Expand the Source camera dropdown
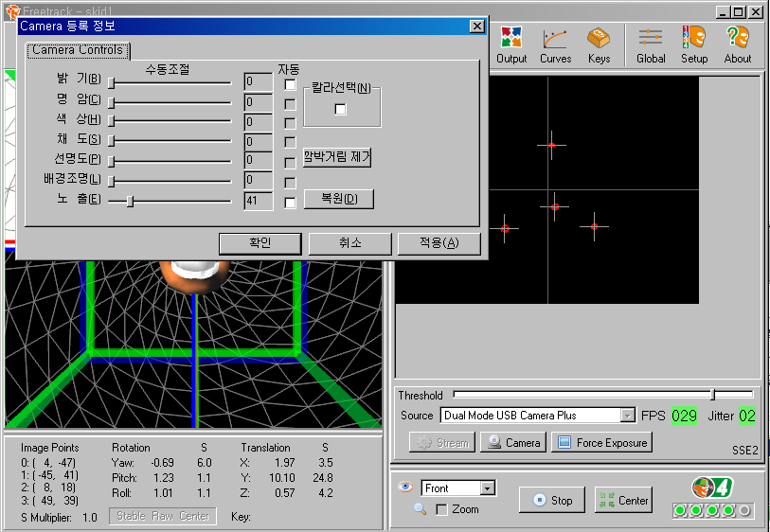 (x=627, y=416)
